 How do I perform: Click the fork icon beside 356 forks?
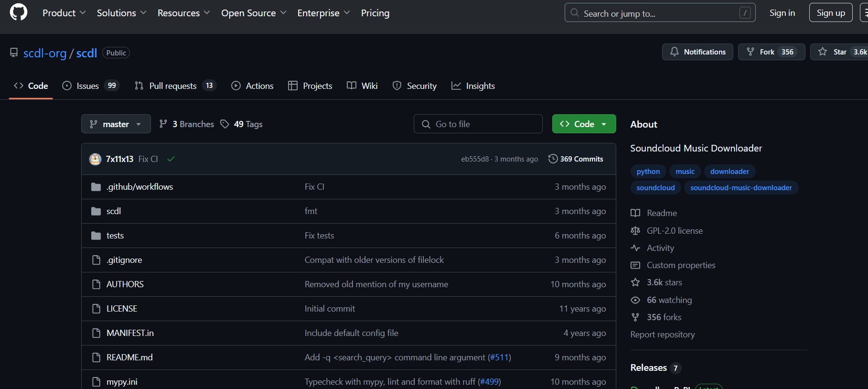(635, 317)
